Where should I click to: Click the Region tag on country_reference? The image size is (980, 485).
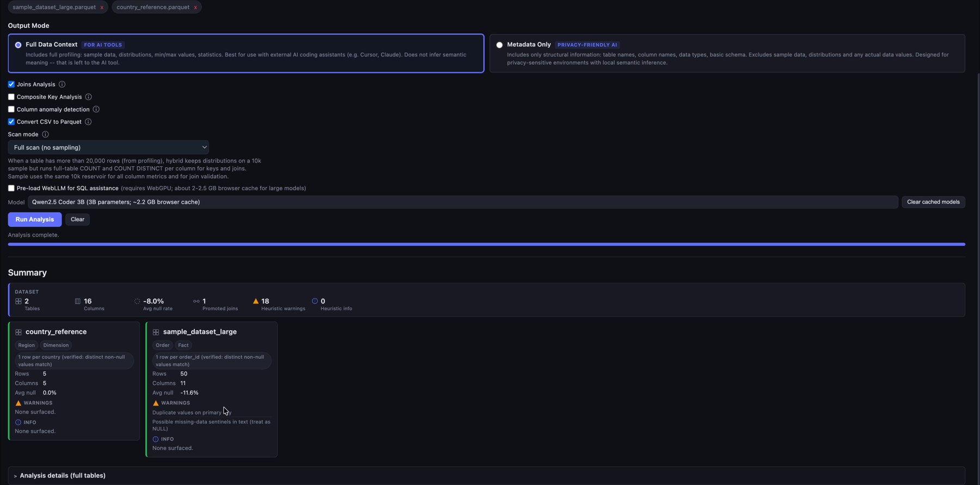coord(26,345)
